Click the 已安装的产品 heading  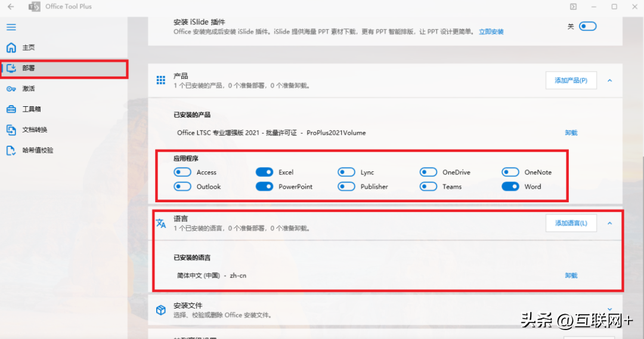point(192,115)
